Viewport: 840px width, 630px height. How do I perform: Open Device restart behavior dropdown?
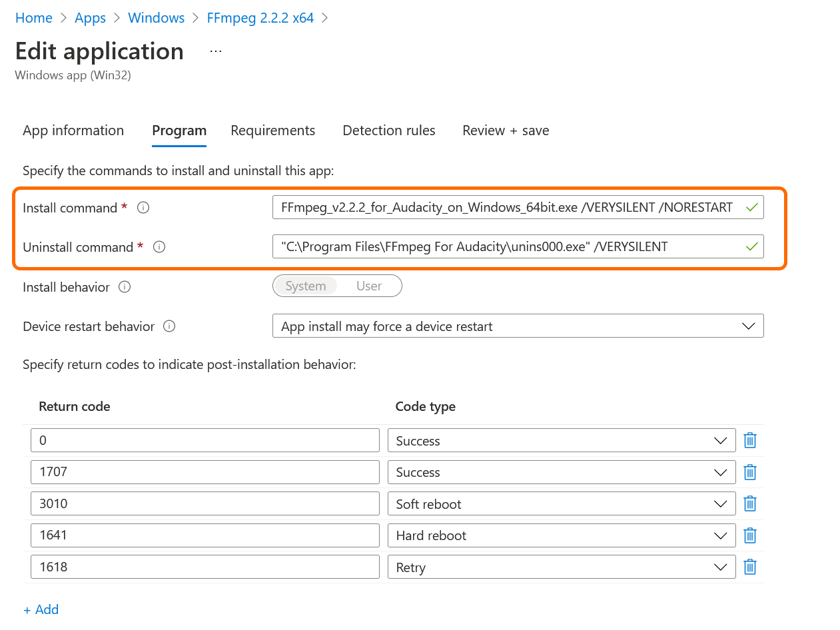click(x=518, y=326)
